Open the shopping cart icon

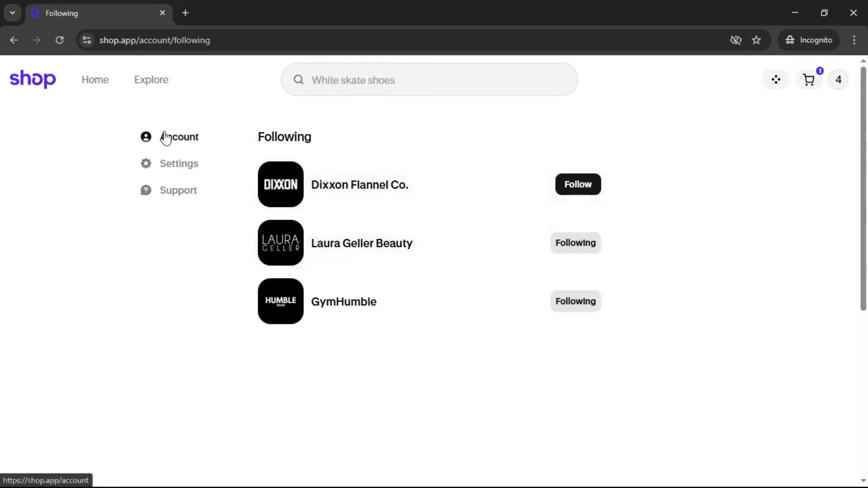(x=808, y=80)
